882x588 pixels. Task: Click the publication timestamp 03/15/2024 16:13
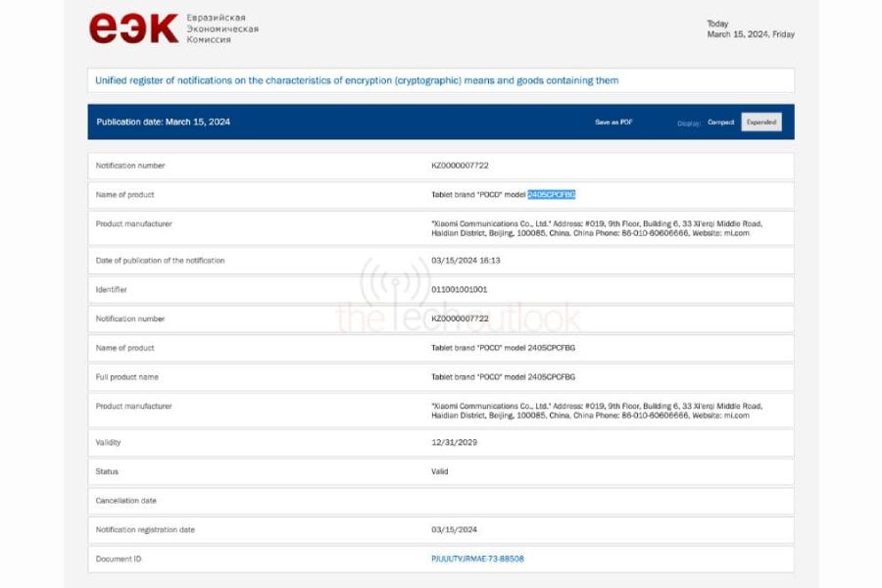pos(466,261)
